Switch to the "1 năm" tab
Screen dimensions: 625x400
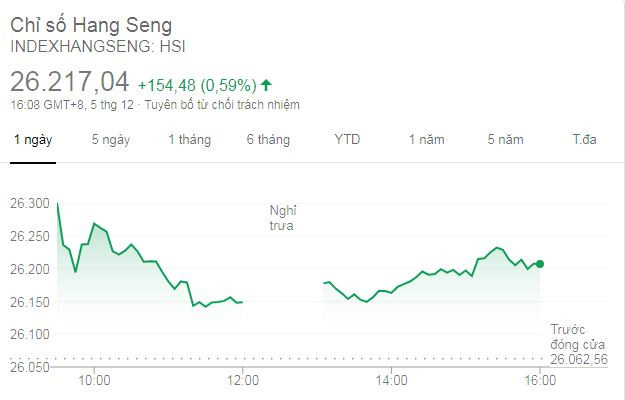(x=426, y=140)
